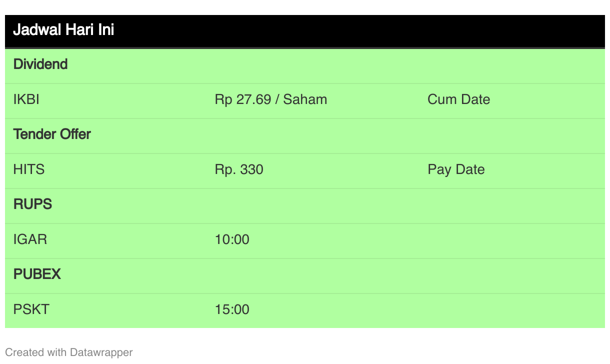The width and height of the screenshot is (610, 364).
Task: Click the 15:00 time for PSKT
Action: point(232,309)
